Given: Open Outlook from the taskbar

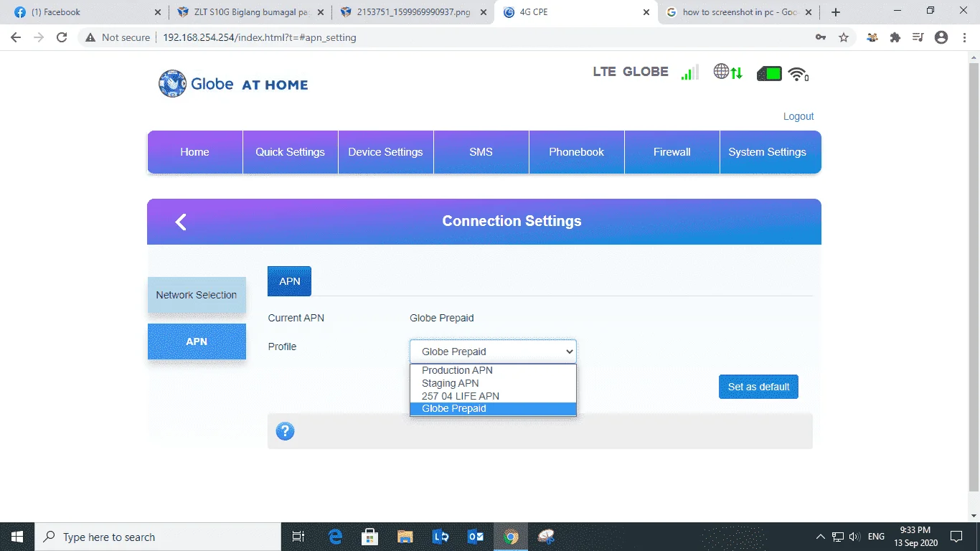Looking at the screenshot, I should (476, 537).
